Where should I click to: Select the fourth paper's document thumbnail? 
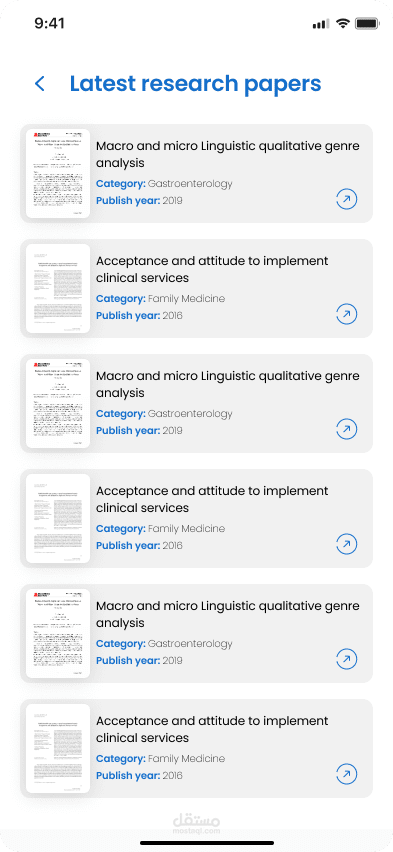click(x=58, y=518)
